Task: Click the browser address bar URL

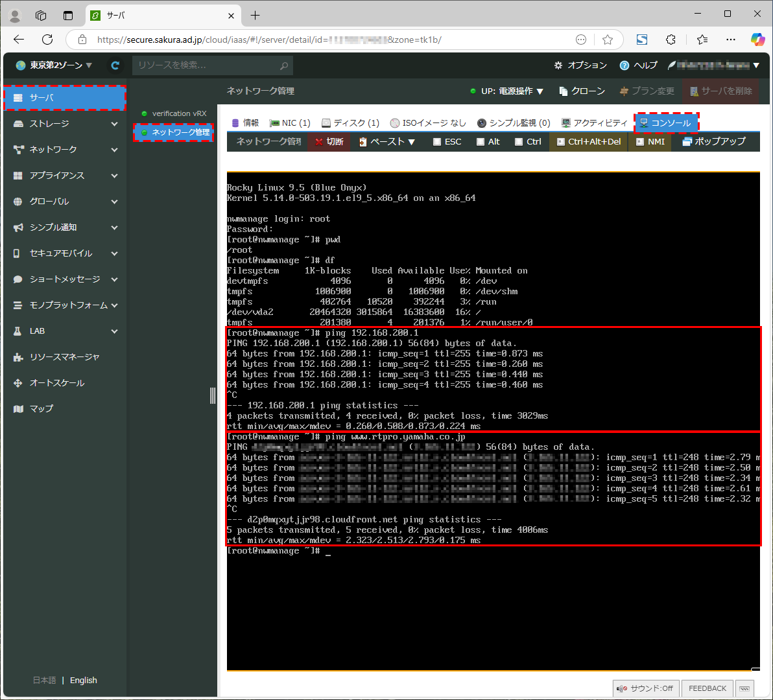Action: [268, 40]
